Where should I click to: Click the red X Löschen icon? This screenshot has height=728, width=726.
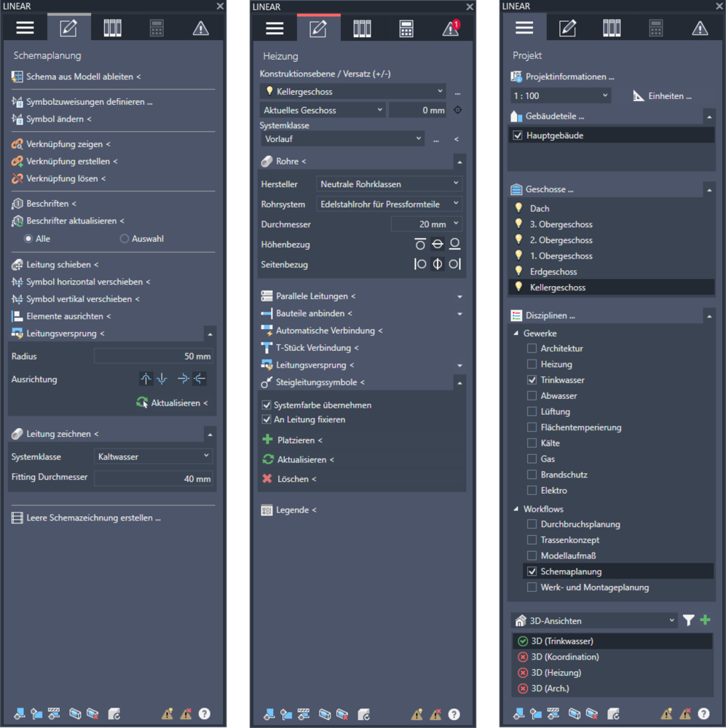point(267,479)
